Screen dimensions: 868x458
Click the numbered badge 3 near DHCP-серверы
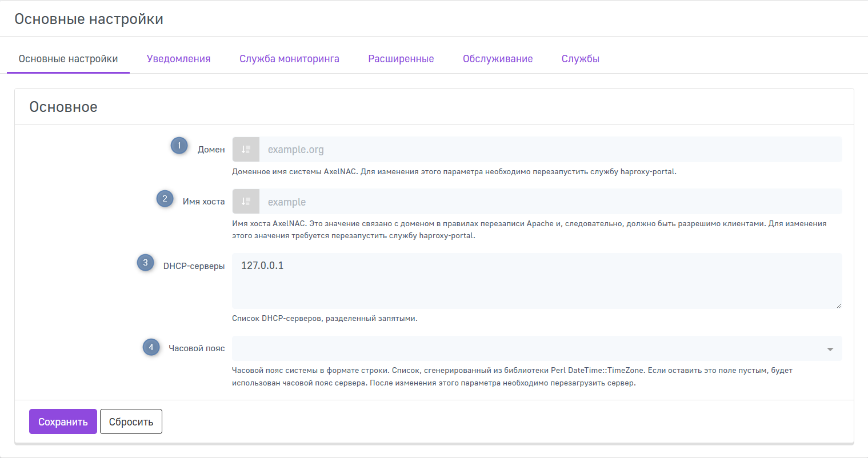(x=145, y=263)
